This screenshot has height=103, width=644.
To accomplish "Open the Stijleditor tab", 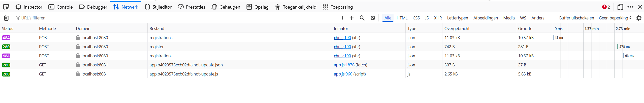I will pos(158,7).
